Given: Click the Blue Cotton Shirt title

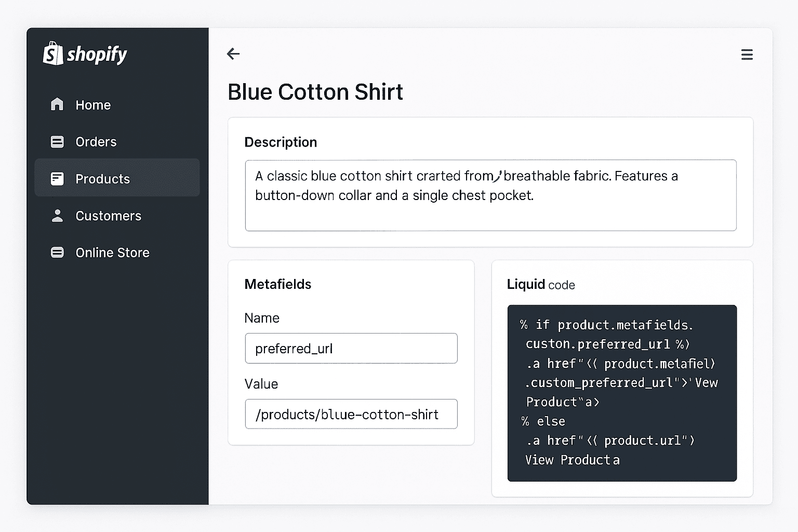Looking at the screenshot, I should tap(315, 92).
